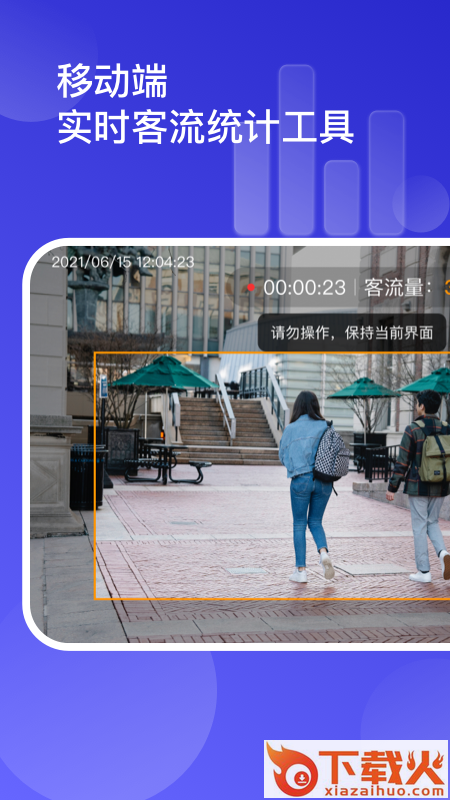
Task: Click the timestamp 2021/06/15 12:04:23
Action: click(123, 262)
